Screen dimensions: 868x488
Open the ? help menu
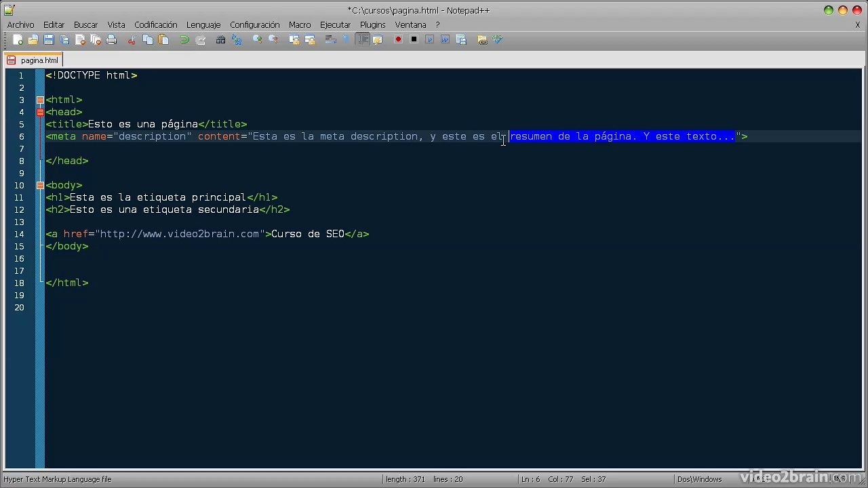[437, 25]
